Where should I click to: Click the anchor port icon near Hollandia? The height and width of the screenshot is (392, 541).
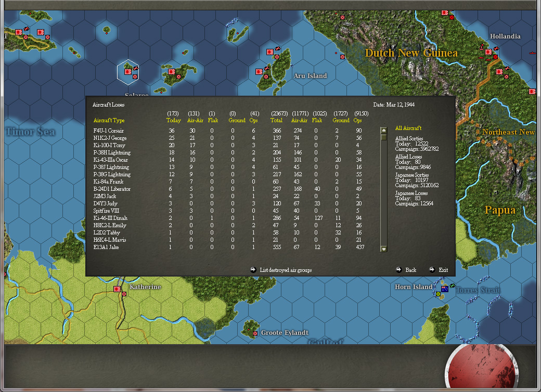[x=482, y=48]
